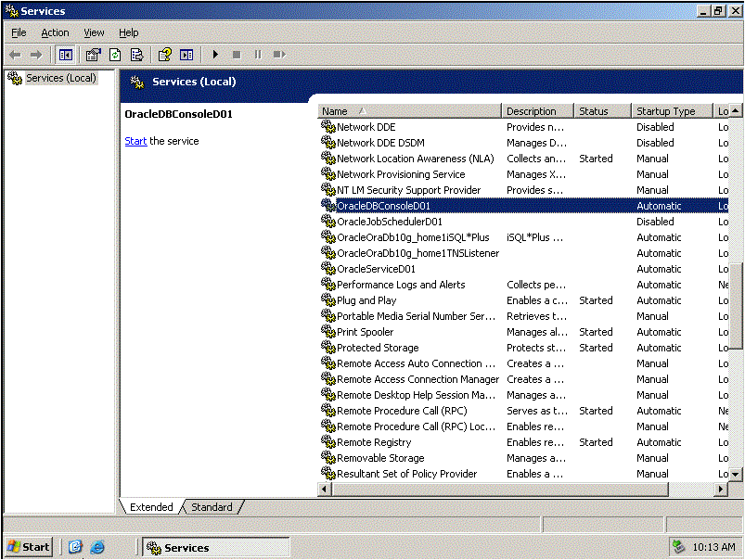The height and width of the screenshot is (560, 745).
Task: Click the Internet Explorer quick launch icon
Action: tap(97, 547)
